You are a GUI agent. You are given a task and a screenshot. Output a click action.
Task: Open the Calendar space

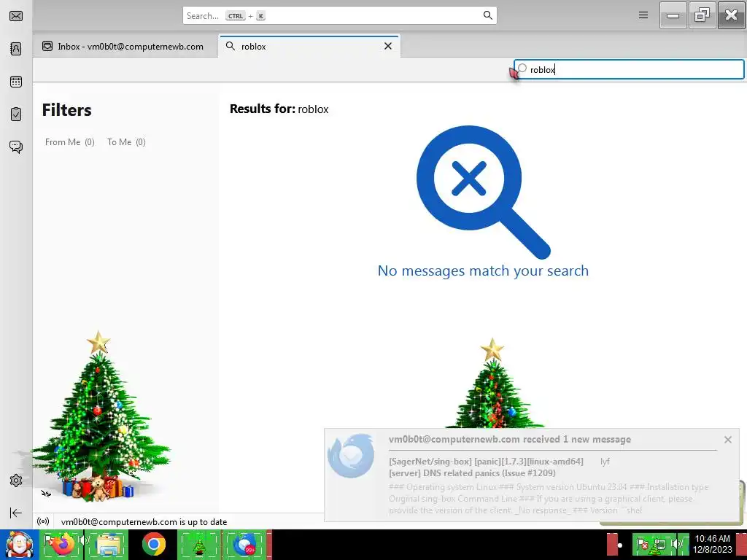16,82
